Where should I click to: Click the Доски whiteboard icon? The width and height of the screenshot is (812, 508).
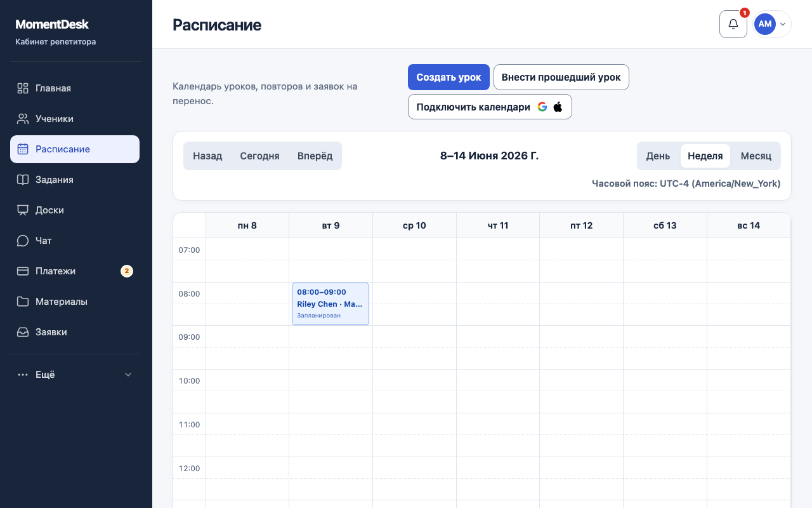coord(23,210)
